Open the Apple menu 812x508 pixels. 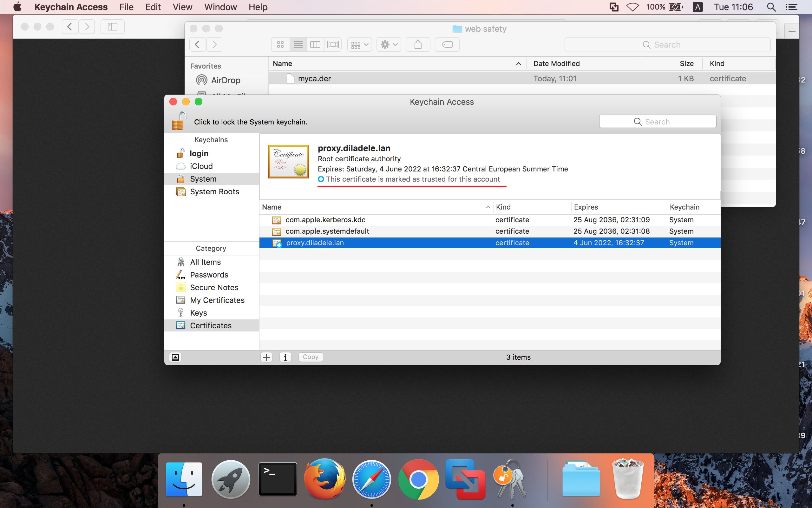pyautogui.click(x=17, y=7)
